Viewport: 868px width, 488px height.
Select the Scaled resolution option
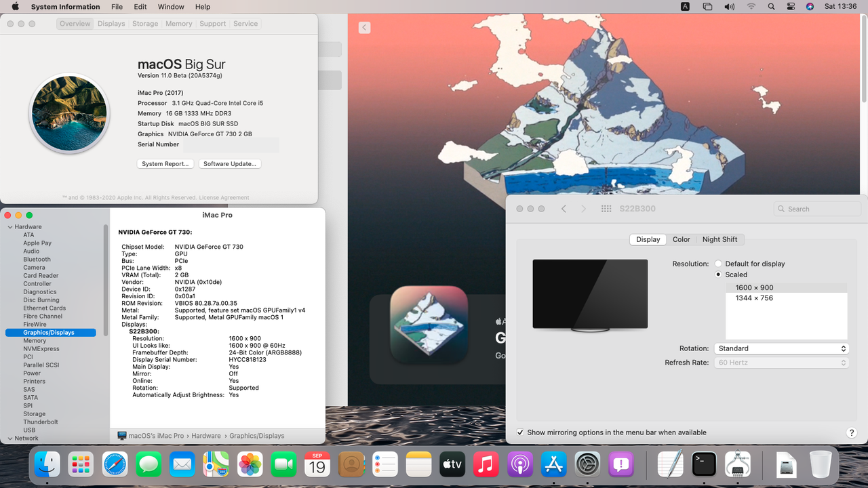click(x=718, y=274)
